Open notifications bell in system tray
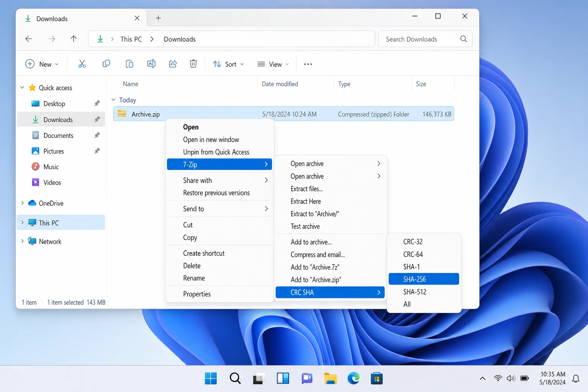 (x=576, y=379)
